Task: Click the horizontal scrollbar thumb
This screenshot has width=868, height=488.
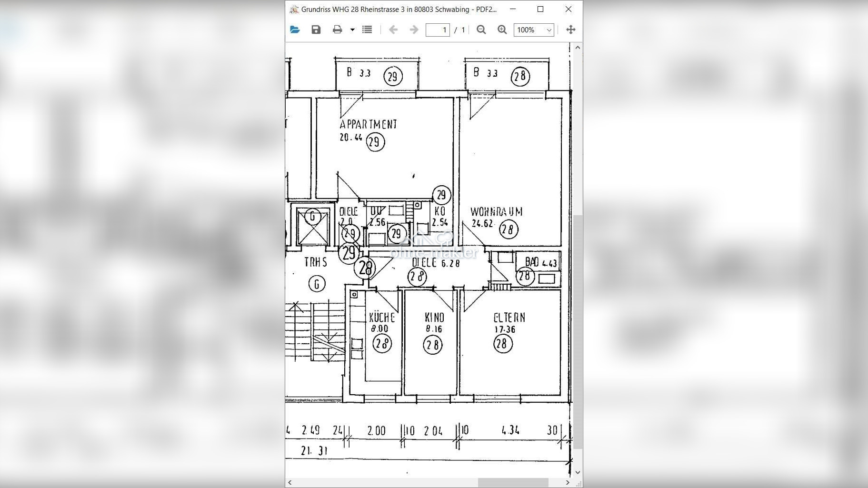Action: point(513,483)
